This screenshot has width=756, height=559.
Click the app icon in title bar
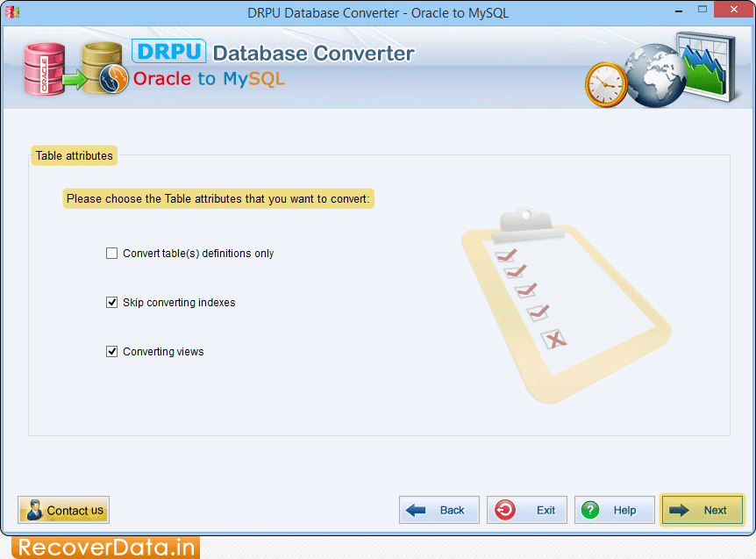pyautogui.click(x=12, y=12)
